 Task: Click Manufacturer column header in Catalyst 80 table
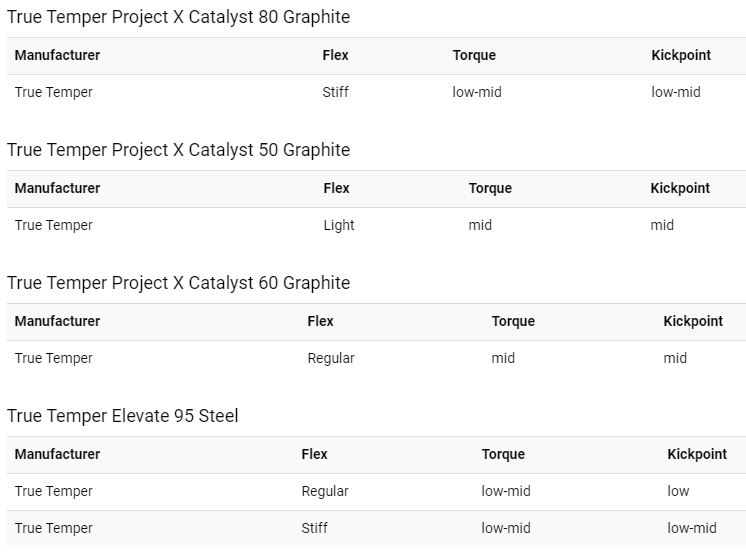[x=57, y=55]
